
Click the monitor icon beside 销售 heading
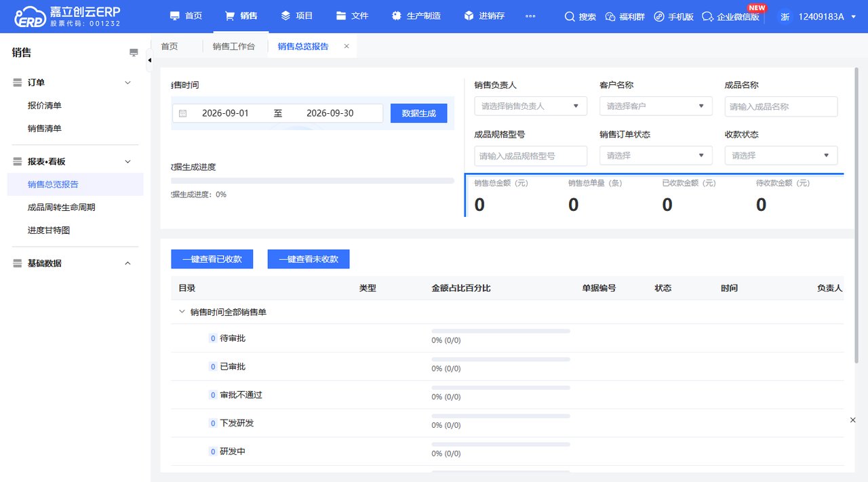[134, 53]
